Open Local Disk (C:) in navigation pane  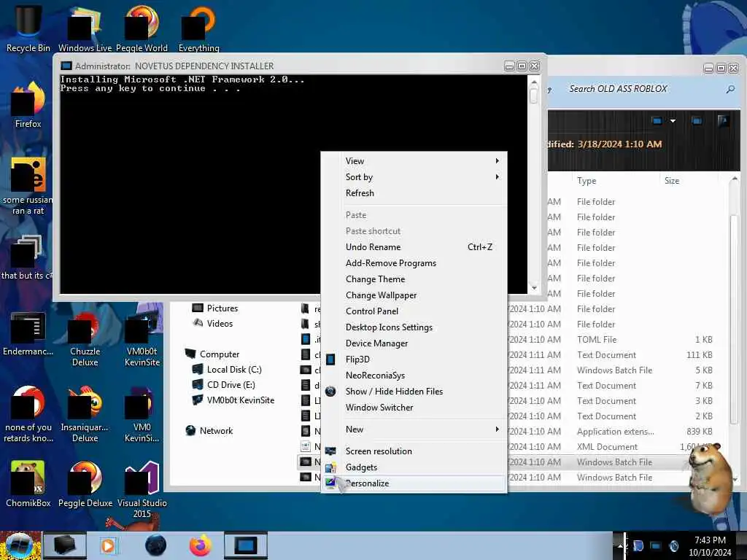[x=227, y=370]
